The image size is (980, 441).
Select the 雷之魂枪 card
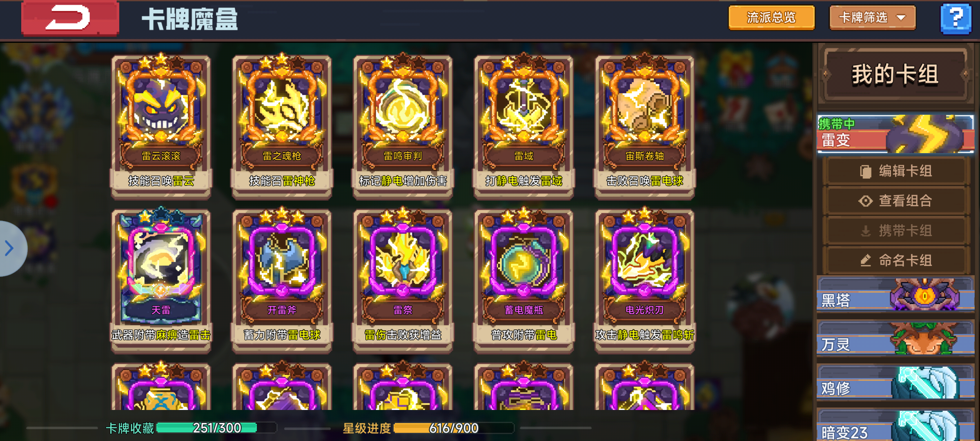click(282, 126)
